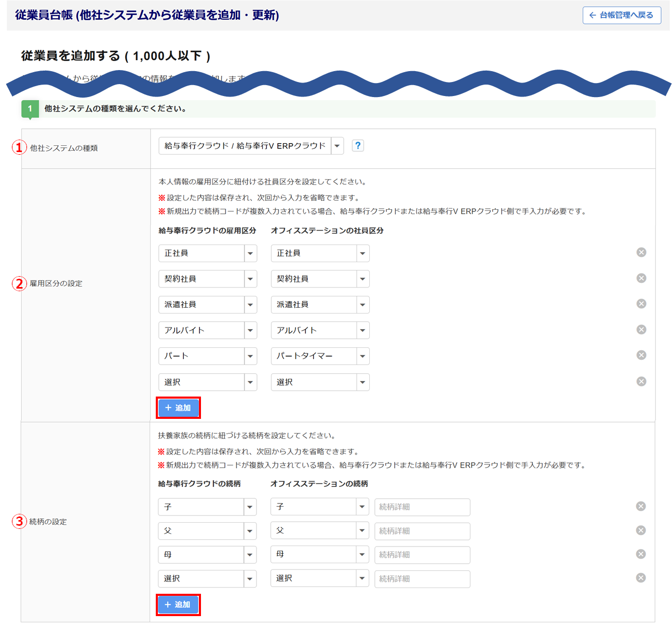Open the 他社システムの種類 dropdown
This screenshot has height=627, width=672.
pyautogui.click(x=251, y=146)
